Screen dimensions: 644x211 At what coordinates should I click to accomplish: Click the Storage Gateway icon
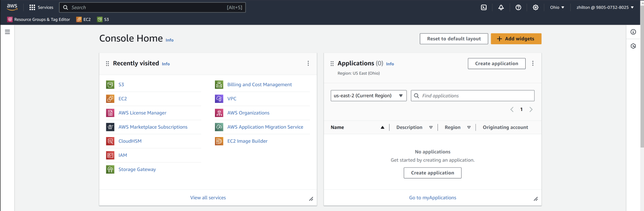(x=110, y=170)
